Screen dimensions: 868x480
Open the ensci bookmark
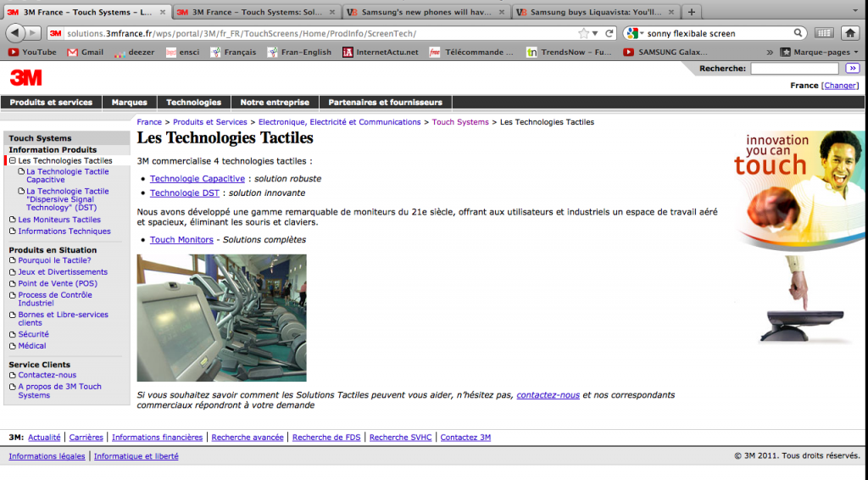183,52
